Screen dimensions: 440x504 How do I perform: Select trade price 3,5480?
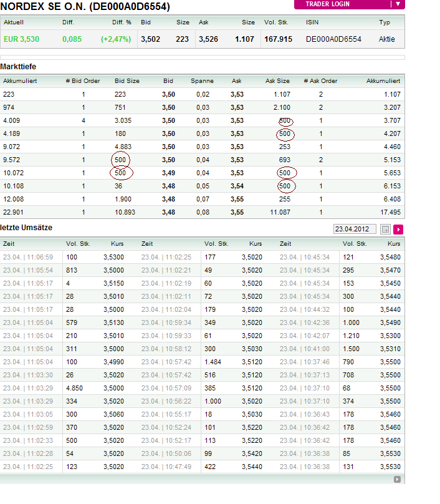coord(390,258)
